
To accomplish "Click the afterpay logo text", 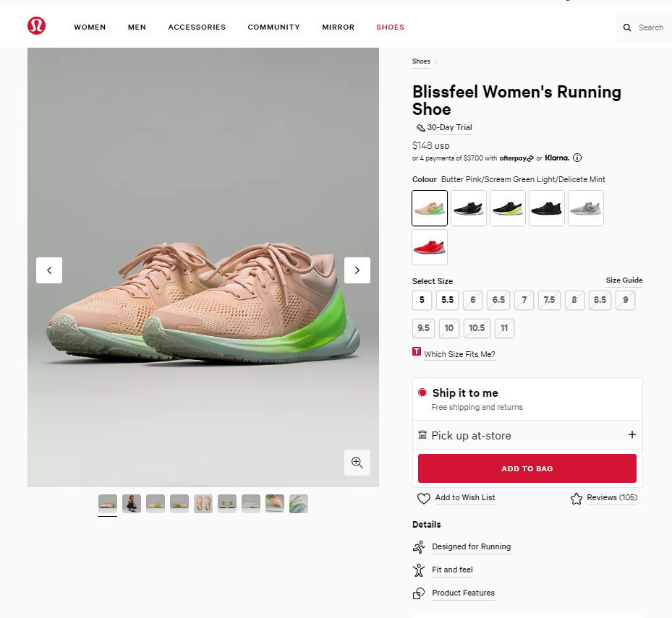I will [516, 158].
